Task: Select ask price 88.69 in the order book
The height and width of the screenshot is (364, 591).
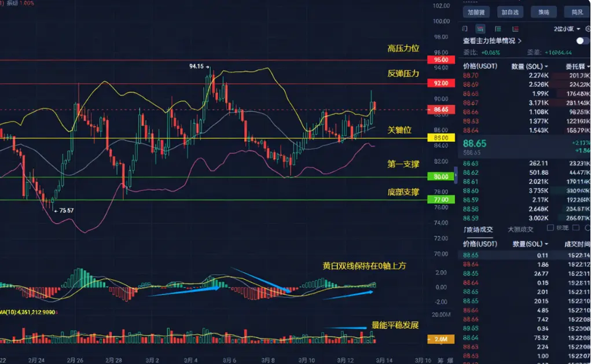Action: 471,84
